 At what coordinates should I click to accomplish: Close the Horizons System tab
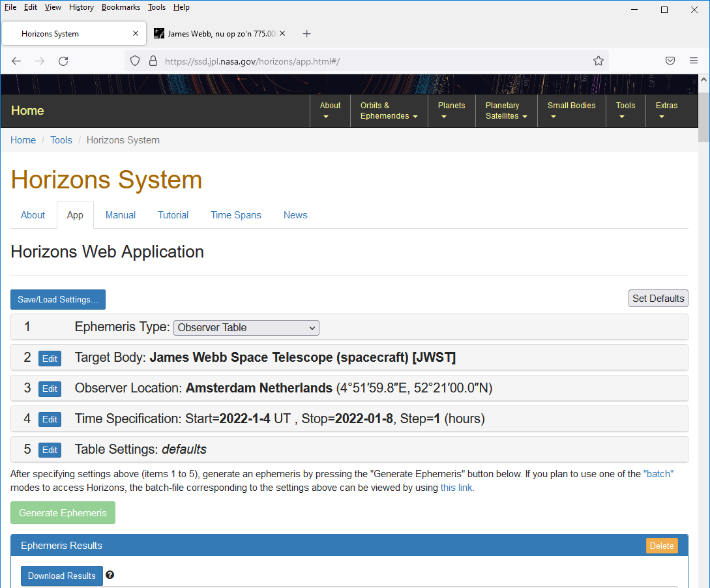coord(136,33)
